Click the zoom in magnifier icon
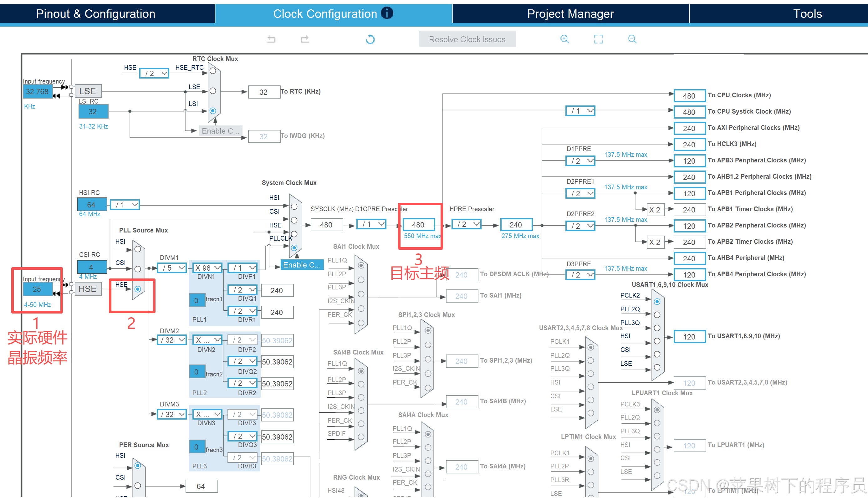Viewport: 868px width, 500px height. (564, 39)
